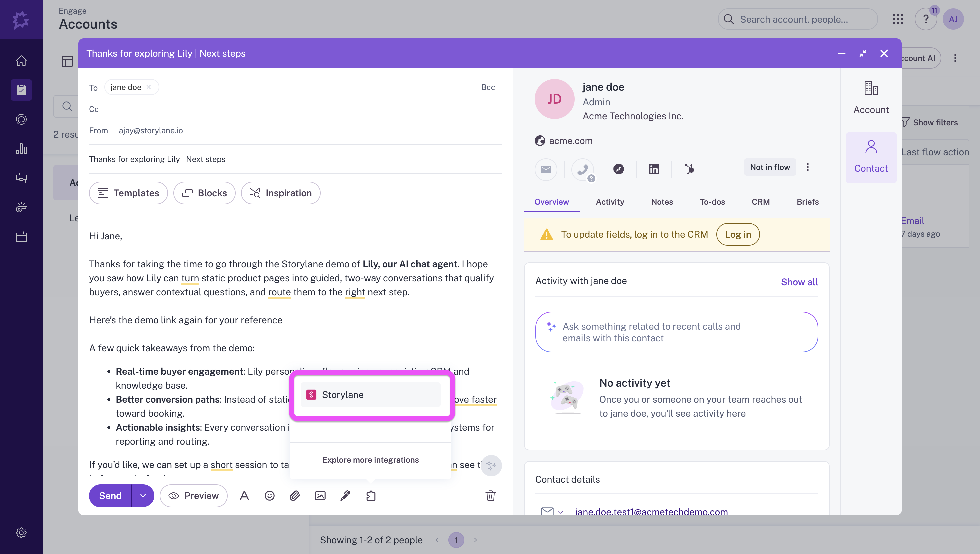Screen dimensions: 980x554
Task: Open the Templates picker
Action: [128, 193]
